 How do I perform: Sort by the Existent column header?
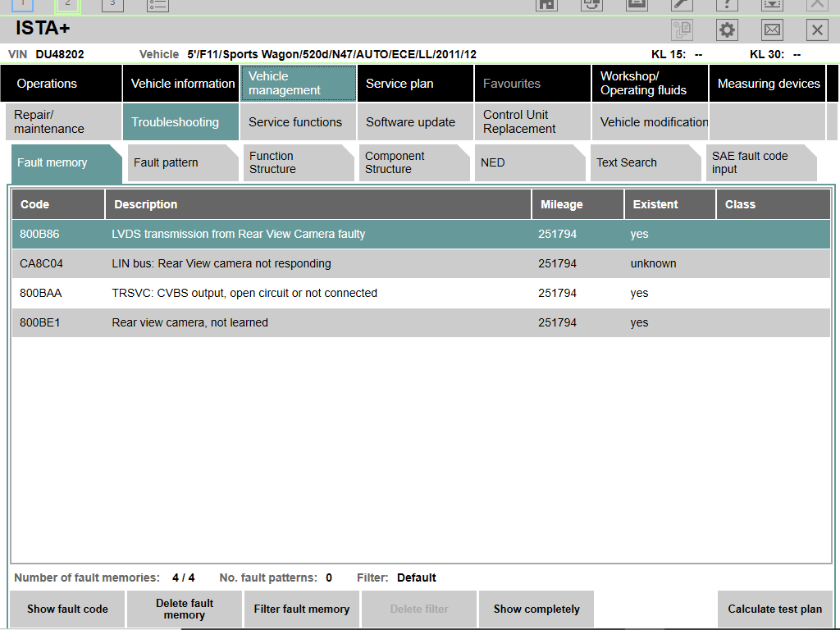(670, 204)
